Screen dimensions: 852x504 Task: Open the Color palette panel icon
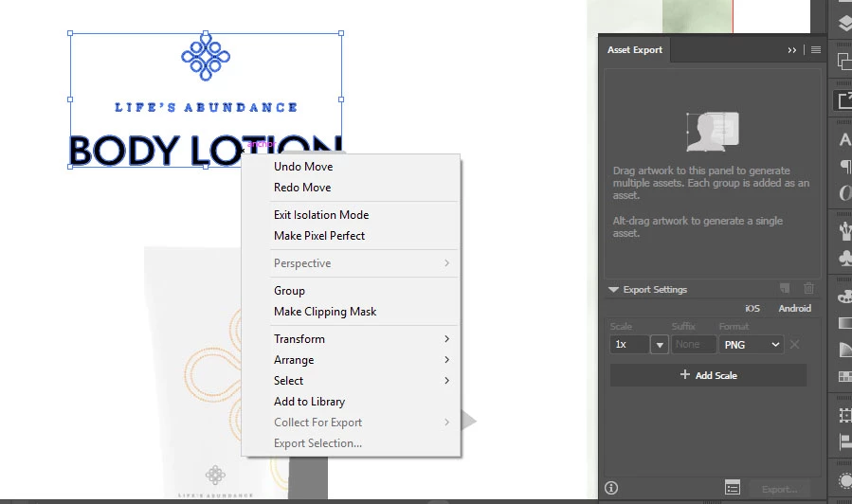click(x=845, y=297)
